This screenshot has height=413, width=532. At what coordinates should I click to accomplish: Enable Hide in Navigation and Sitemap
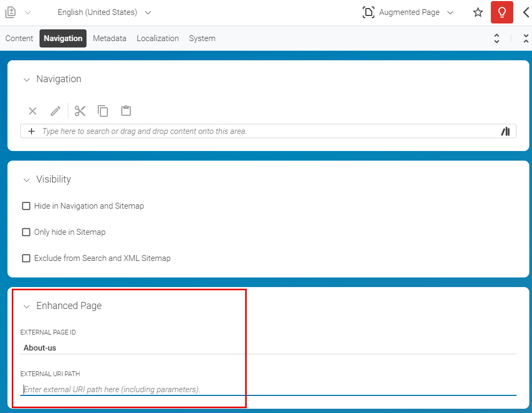[26, 205]
